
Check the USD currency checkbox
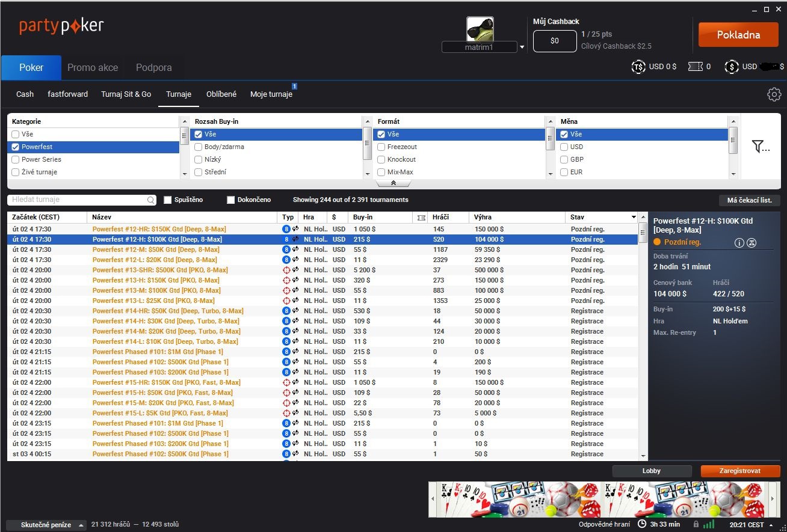564,147
